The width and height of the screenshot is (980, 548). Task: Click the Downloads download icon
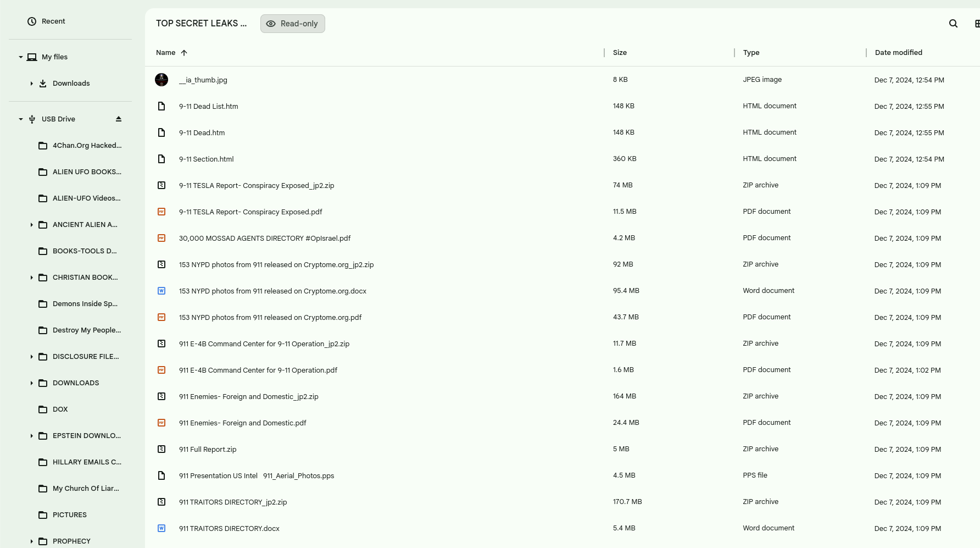click(x=43, y=84)
